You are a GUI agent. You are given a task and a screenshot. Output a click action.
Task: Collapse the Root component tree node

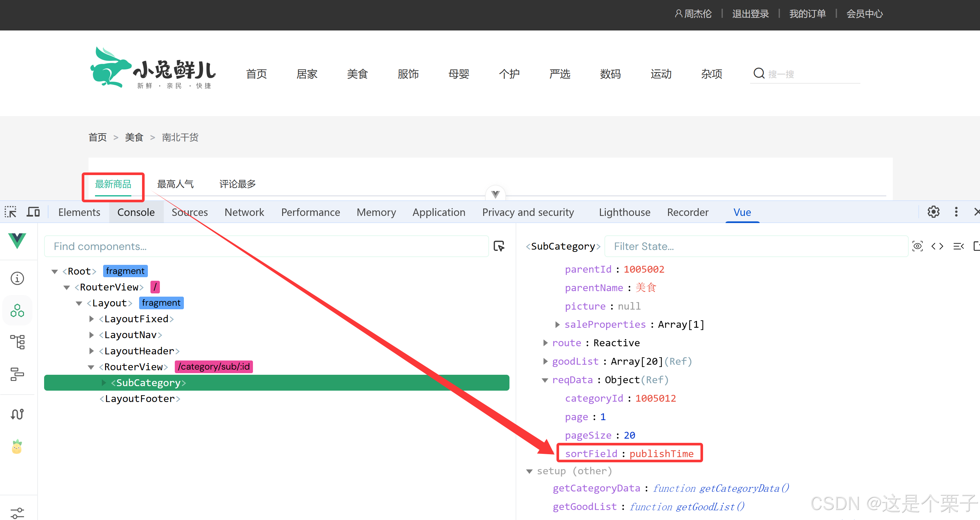tap(55, 271)
